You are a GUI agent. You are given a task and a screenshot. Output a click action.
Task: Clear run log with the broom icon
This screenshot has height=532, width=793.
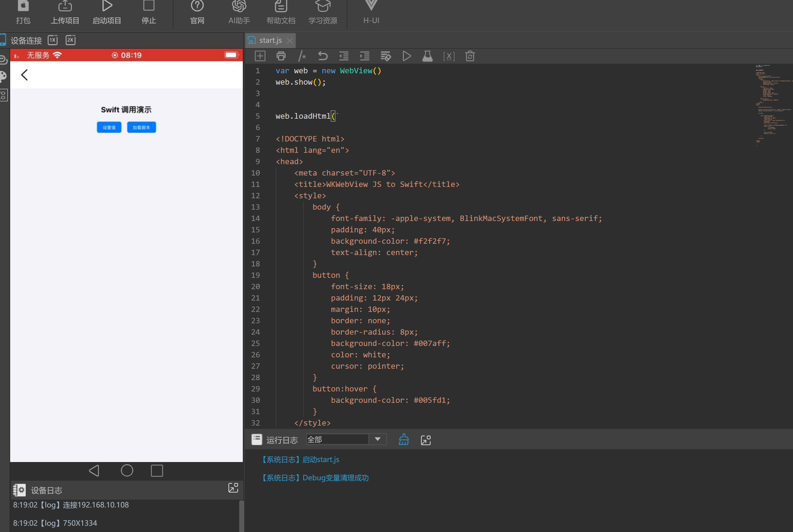click(403, 440)
